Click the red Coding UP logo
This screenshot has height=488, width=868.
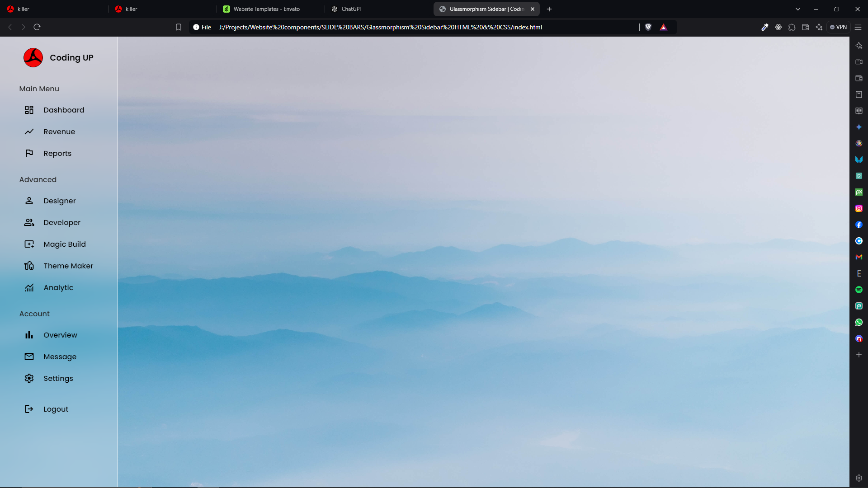(x=33, y=57)
